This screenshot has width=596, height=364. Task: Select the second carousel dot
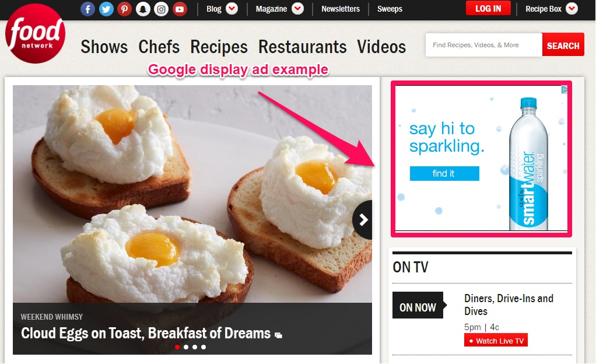point(186,347)
